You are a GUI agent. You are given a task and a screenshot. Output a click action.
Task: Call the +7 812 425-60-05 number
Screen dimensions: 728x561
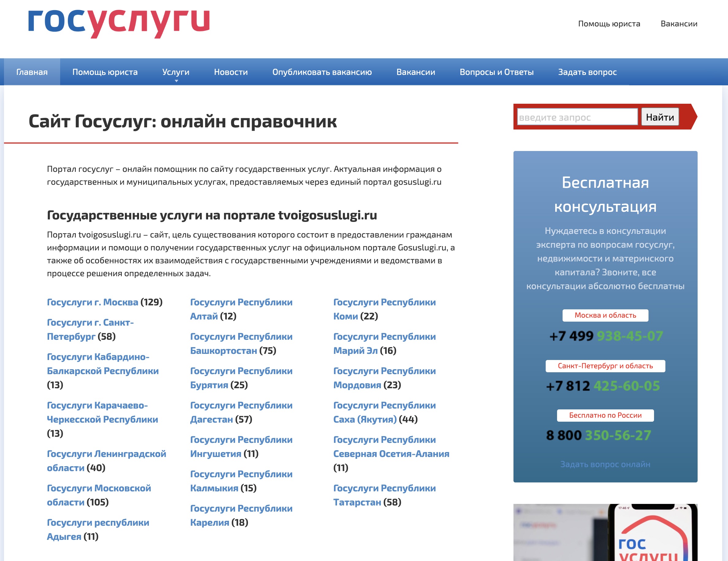click(x=603, y=386)
